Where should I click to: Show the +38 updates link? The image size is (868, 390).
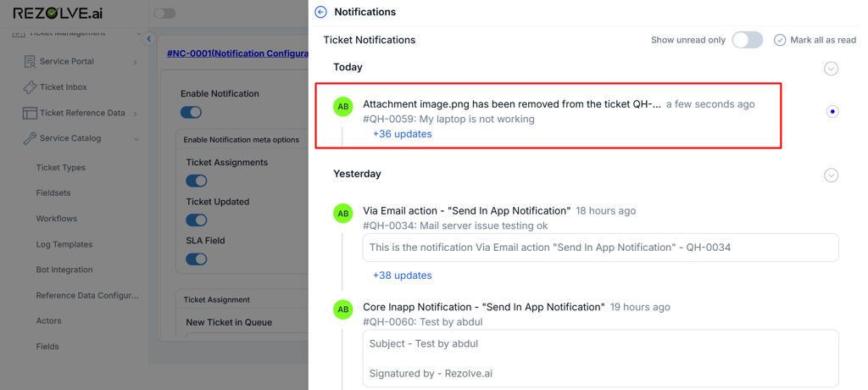402,276
